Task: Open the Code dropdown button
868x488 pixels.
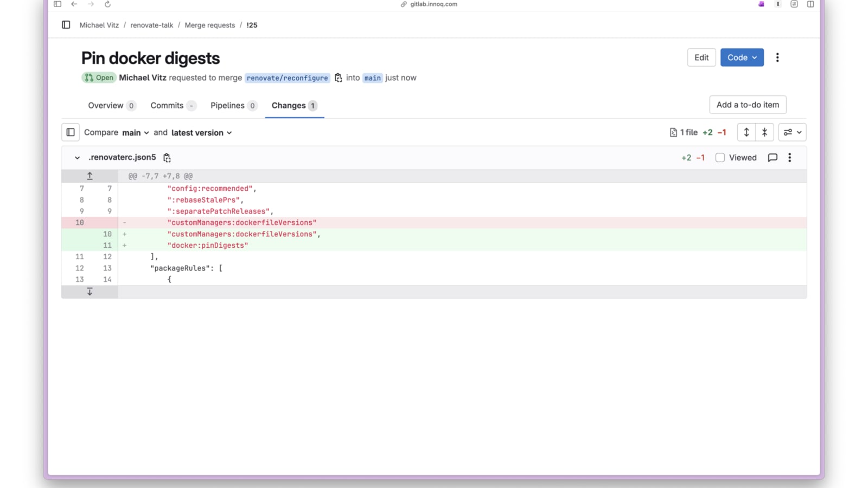Action: [742, 57]
